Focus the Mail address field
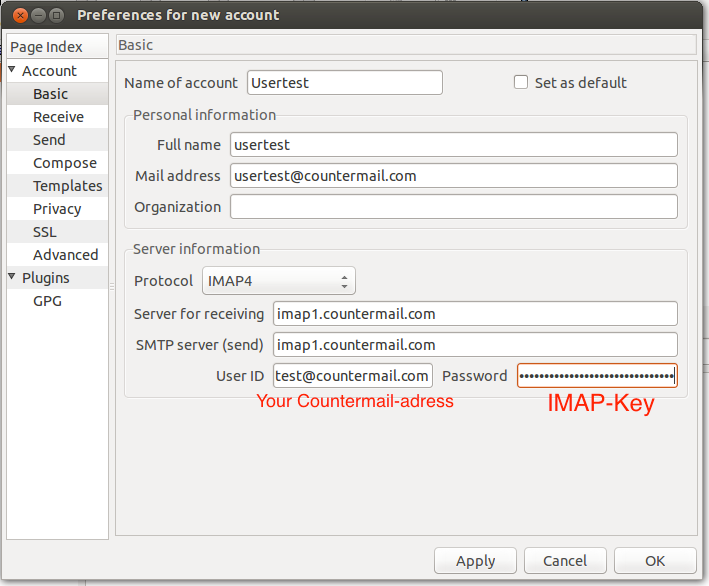The width and height of the screenshot is (709, 586). point(454,176)
